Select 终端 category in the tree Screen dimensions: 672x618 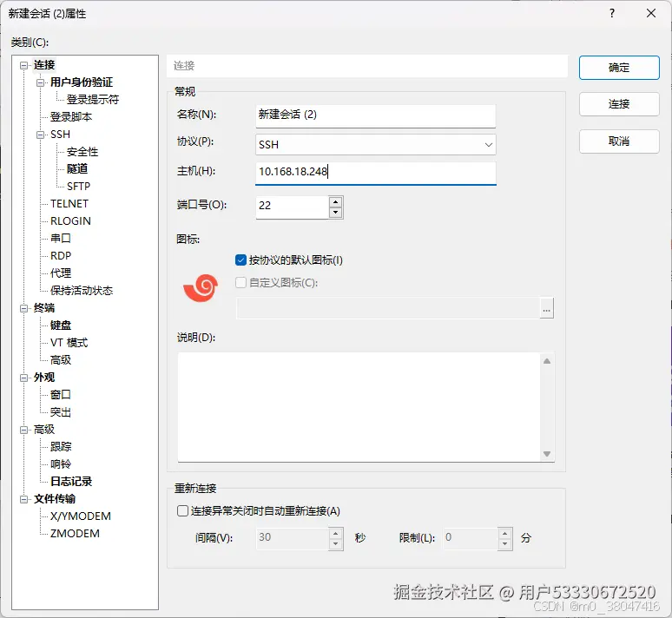coord(44,308)
